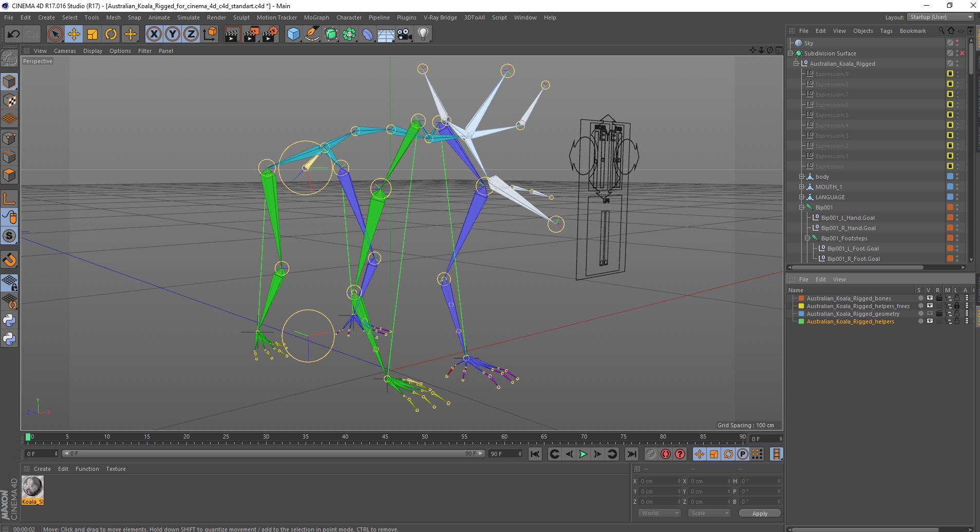Render to Picture Viewer
The width and height of the screenshot is (980, 532).
[251, 34]
